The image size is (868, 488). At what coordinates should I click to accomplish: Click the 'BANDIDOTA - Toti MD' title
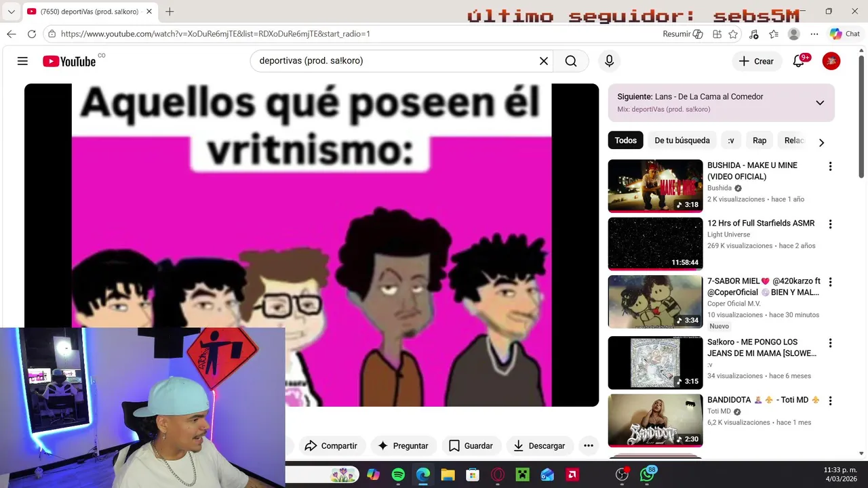point(764,400)
